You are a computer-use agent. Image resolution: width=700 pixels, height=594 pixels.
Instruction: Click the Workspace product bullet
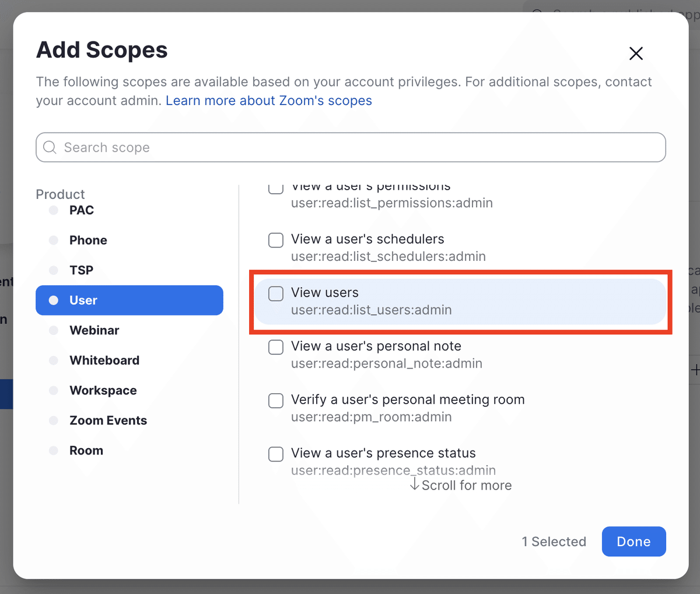pos(54,390)
